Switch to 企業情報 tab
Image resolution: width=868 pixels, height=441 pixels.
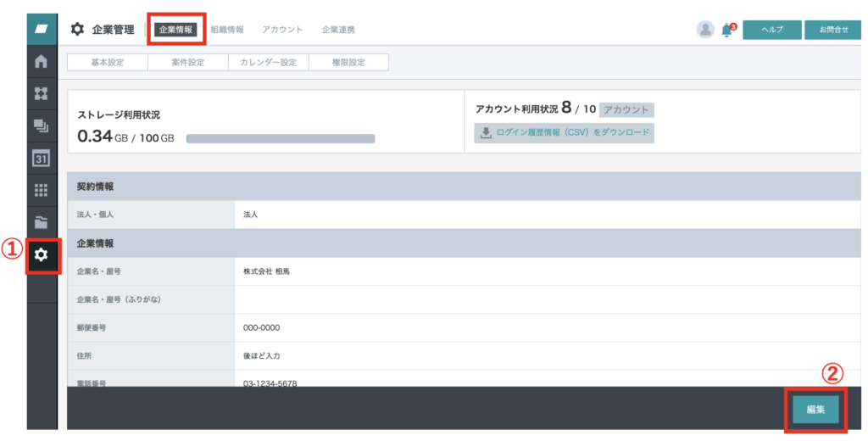click(x=176, y=30)
